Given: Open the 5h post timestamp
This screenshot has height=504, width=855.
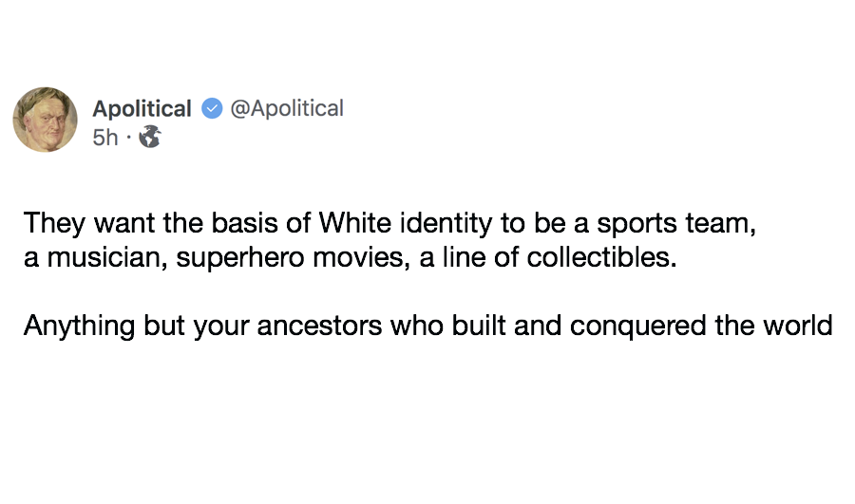Looking at the screenshot, I should point(105,138).
